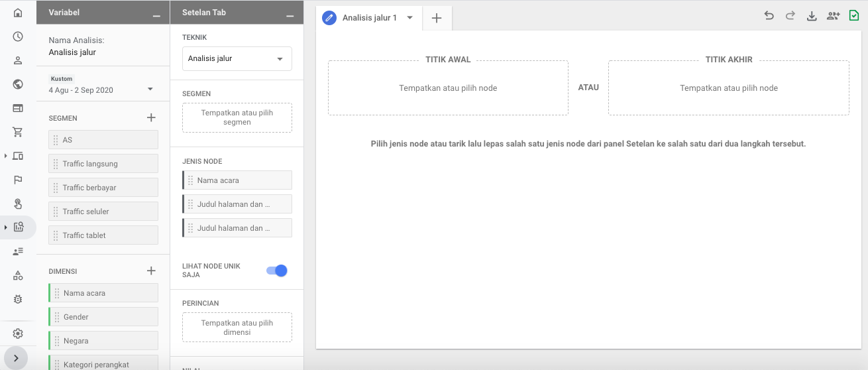Minimize the Variabel panel
The image size is (868, 370).
pyautogui.click(x=156, y=15)
